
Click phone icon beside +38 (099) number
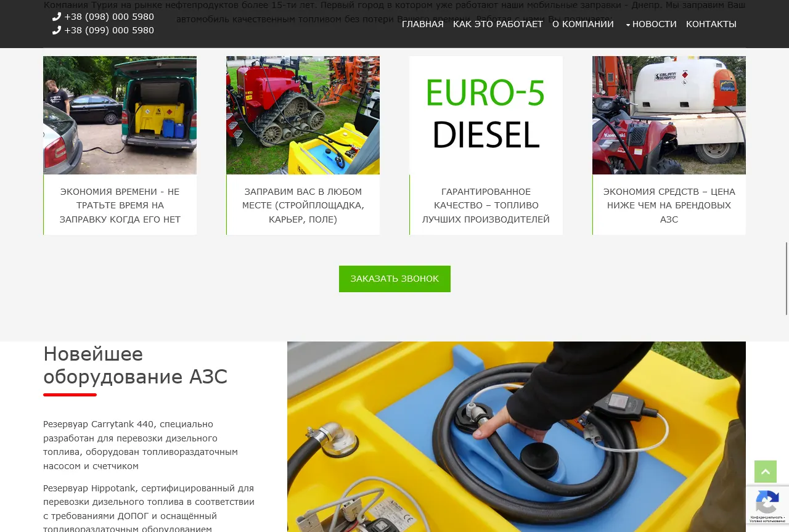tap(57, 30)
